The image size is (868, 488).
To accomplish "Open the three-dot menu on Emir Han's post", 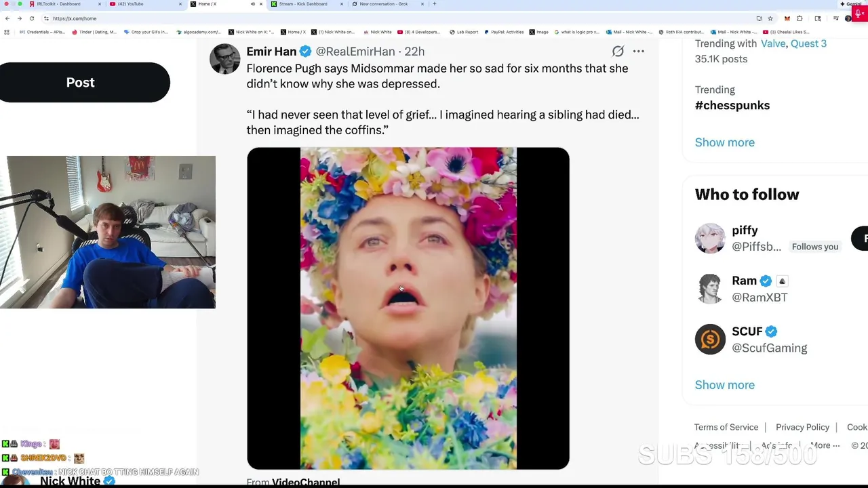I will tap(639, 52).
